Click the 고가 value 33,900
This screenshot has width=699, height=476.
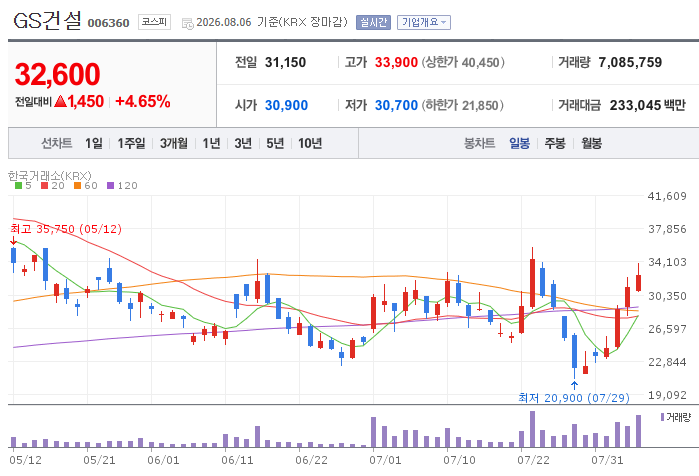click(396, 62)
